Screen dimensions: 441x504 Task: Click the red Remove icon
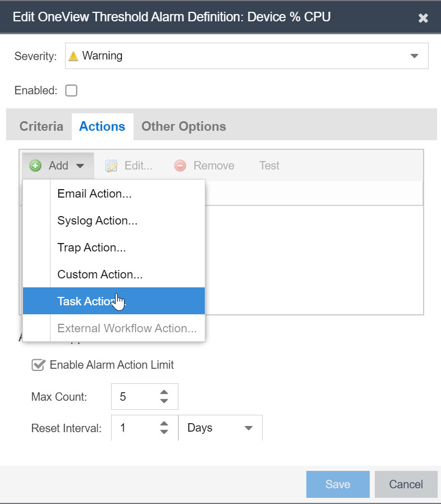[180, 166]
